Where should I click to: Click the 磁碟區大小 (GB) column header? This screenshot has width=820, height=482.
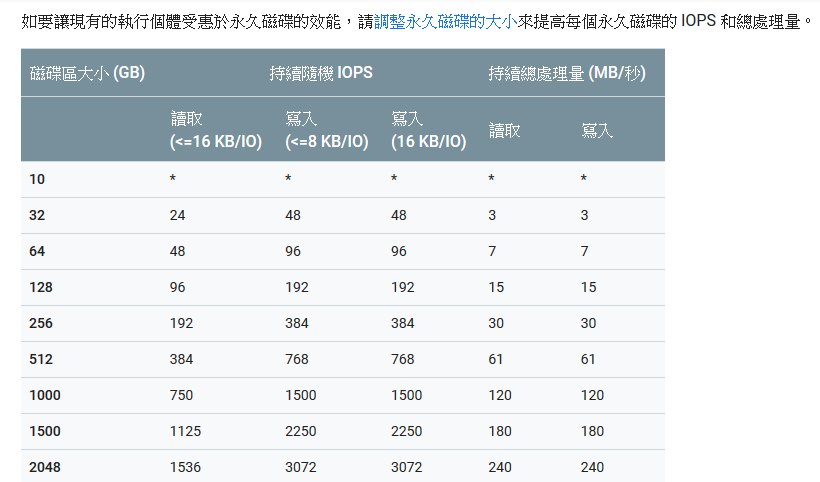(87, 73)
